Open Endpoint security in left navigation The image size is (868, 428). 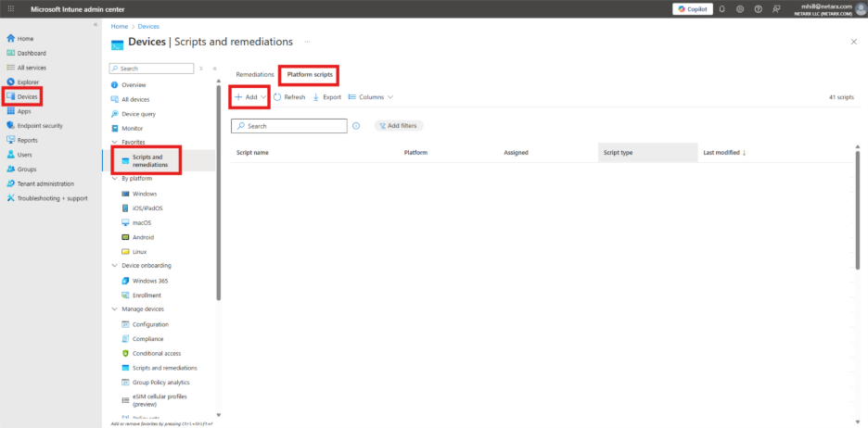pos(39,125)
